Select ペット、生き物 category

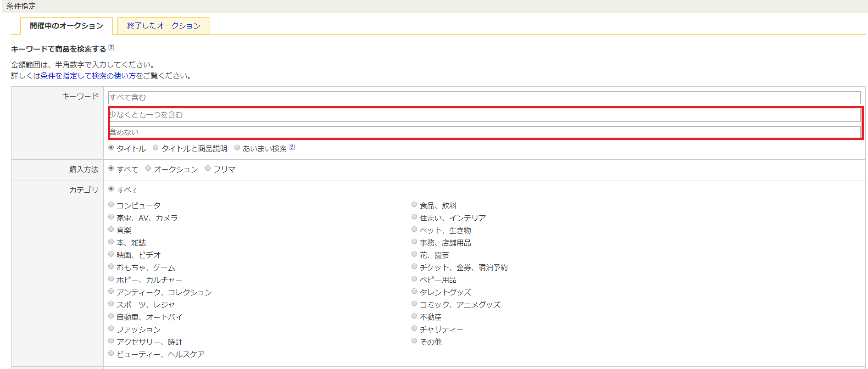tap(414, 229)
